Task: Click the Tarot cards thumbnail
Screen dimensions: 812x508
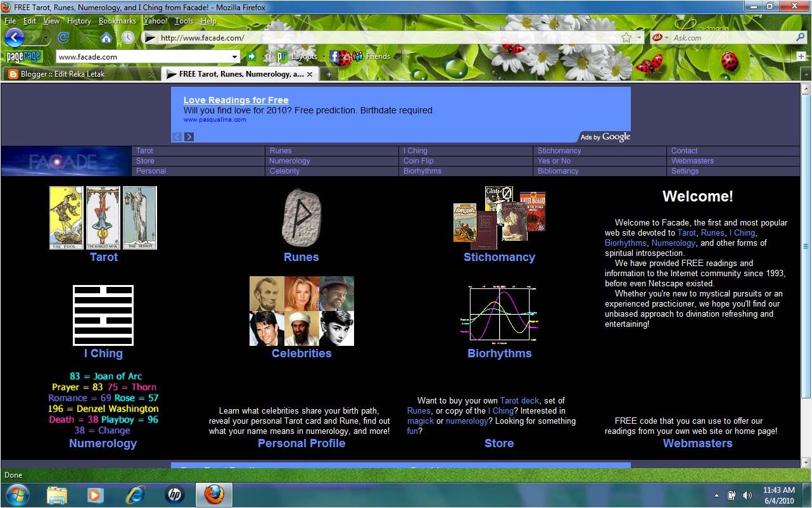Action: coord(103,218)
